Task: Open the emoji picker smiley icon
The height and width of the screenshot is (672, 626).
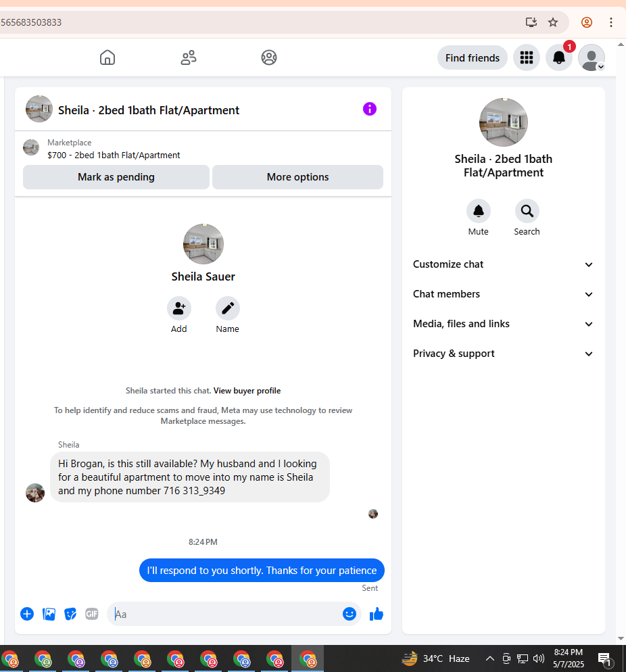Action: click(x=350, y=614)
